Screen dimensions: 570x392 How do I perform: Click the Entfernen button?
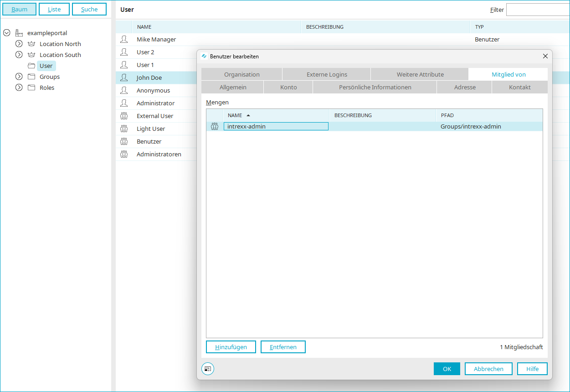tap(283, 347)
